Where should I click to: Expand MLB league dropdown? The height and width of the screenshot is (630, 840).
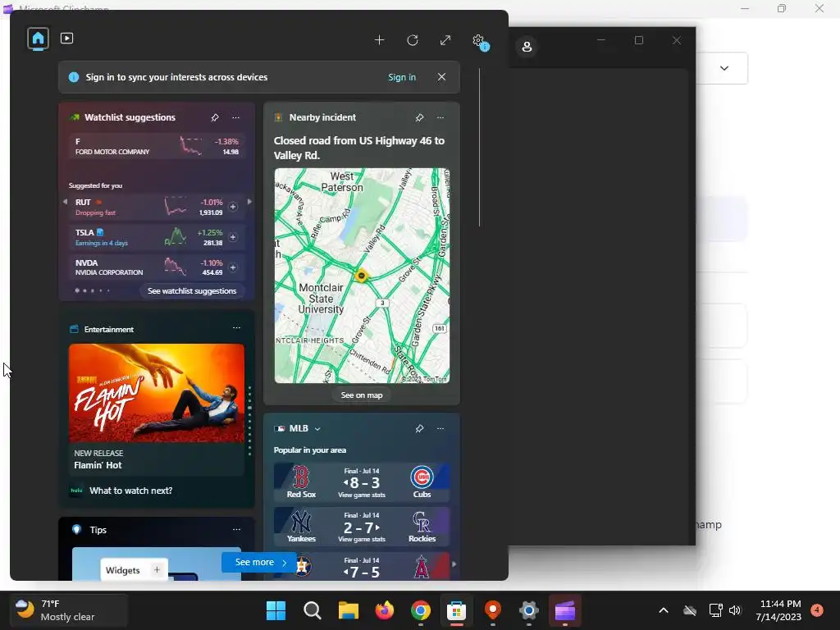(x=317, y=428)
